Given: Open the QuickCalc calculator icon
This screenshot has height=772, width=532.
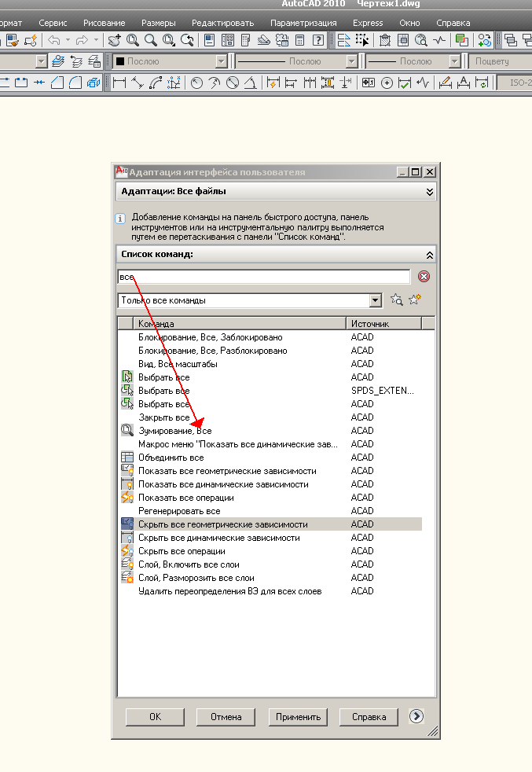Looking at the screenshot, I should click(299, 40).
